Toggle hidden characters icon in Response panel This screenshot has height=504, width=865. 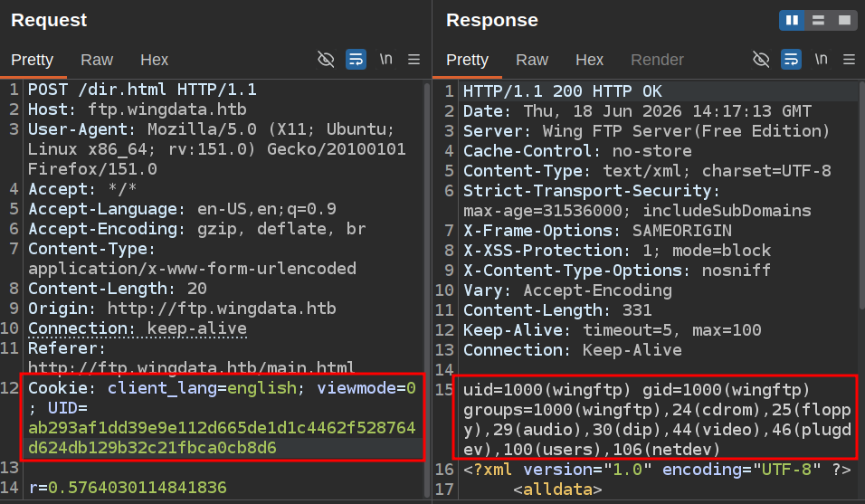[761, 59]
